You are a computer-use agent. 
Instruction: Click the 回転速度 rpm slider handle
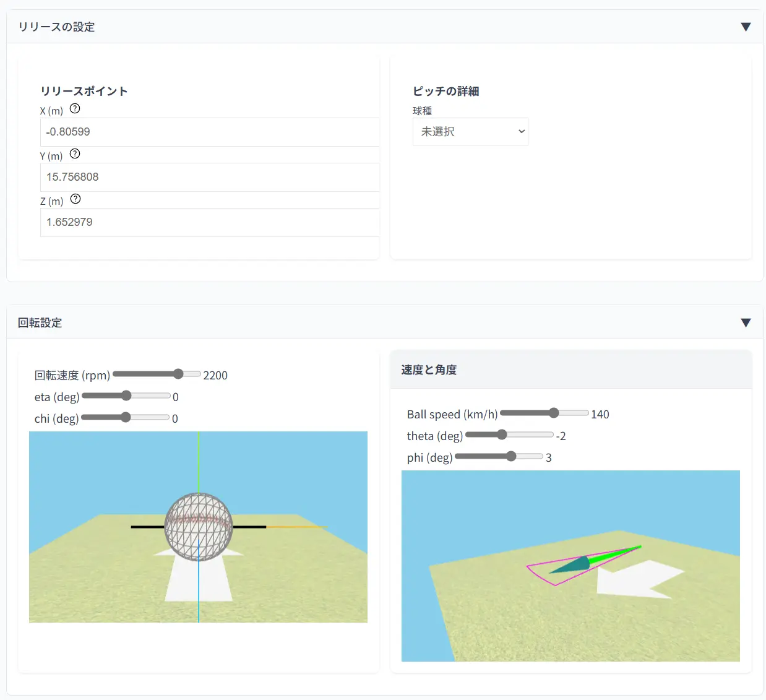pyautogui.click(x=178, y=374)
